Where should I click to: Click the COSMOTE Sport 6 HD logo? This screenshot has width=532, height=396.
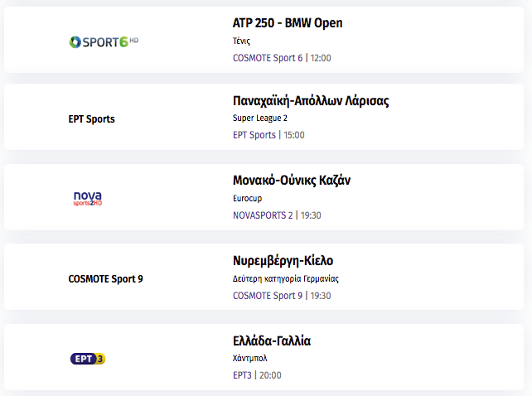(x=104, y=41)
